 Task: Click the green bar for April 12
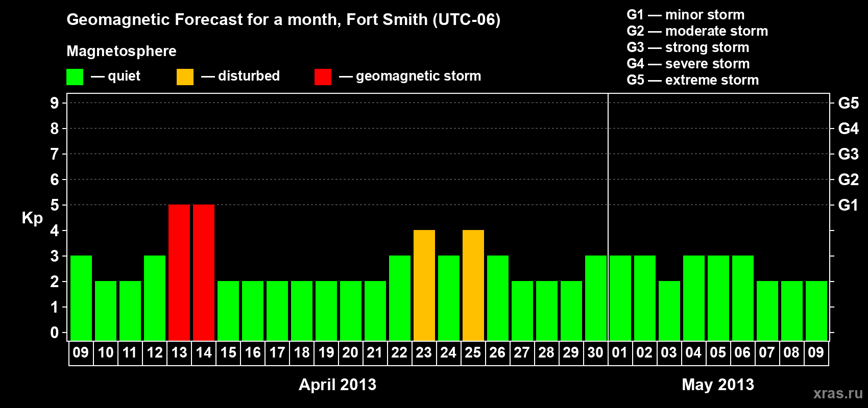(155, 298)
